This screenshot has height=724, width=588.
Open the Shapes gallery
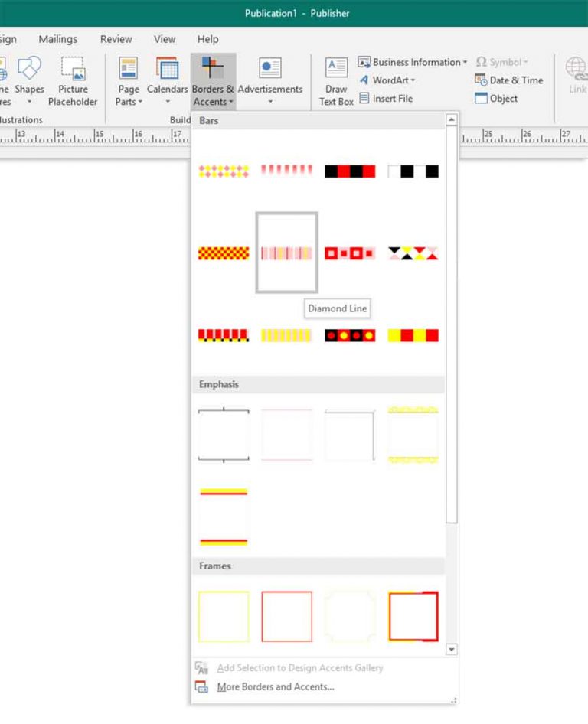(29, 81)
